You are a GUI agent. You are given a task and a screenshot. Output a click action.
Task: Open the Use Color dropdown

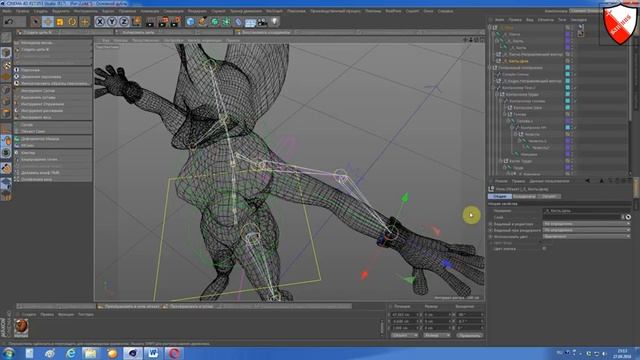coord(586,236)
